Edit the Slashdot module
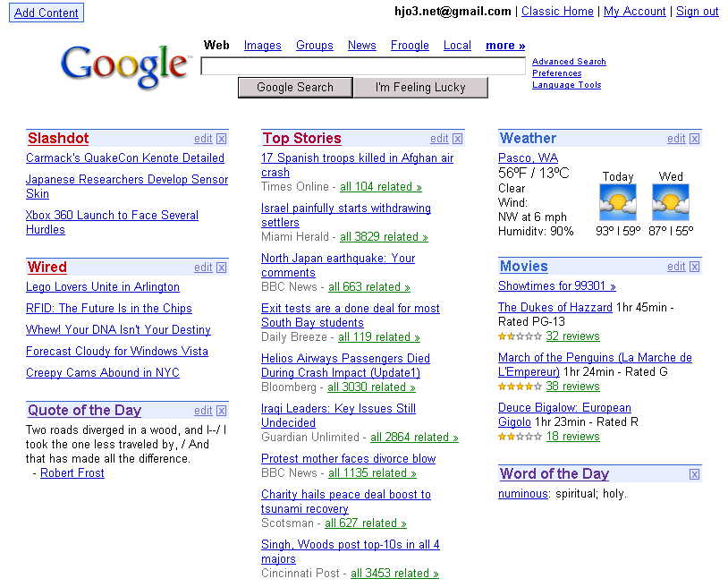 point(203,139)
